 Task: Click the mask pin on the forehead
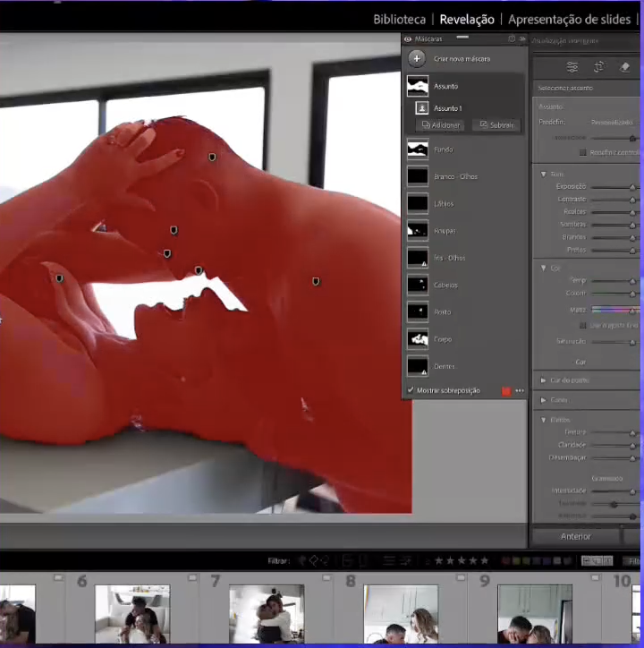click(x=212, y=157)
